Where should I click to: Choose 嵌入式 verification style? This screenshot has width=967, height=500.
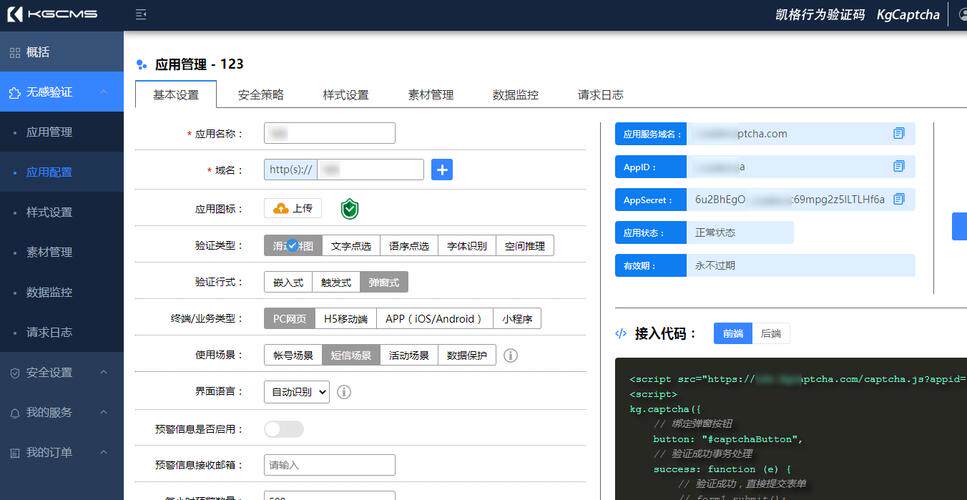288,282
